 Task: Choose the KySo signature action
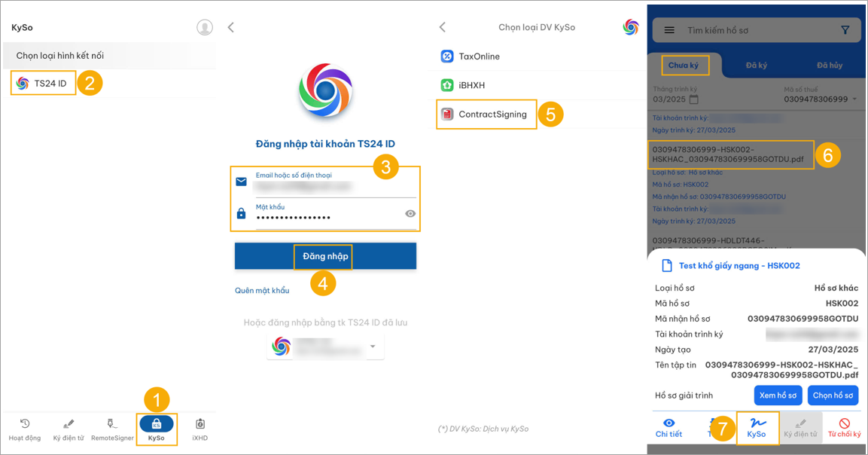tap(757, 428)
